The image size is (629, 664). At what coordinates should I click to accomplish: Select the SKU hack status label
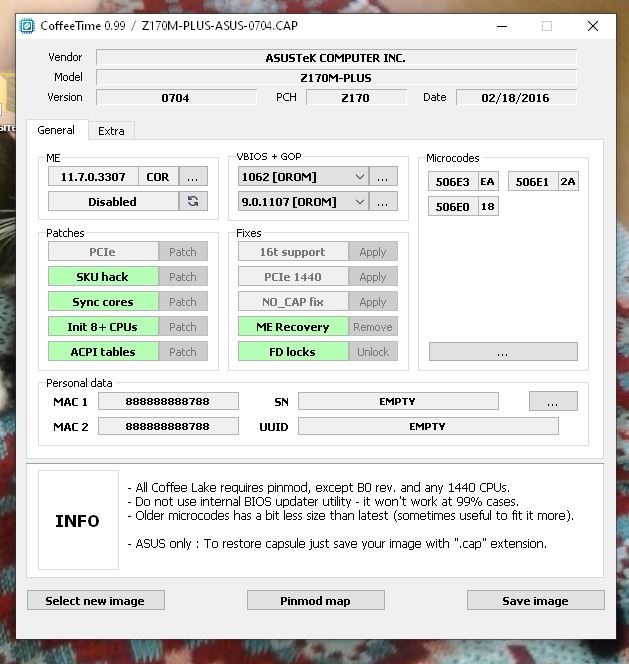pyautogui.click(x=103, y=277)
